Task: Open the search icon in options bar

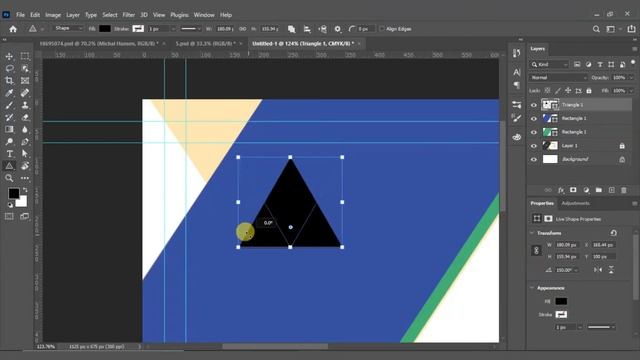Action: pos(596,29)
